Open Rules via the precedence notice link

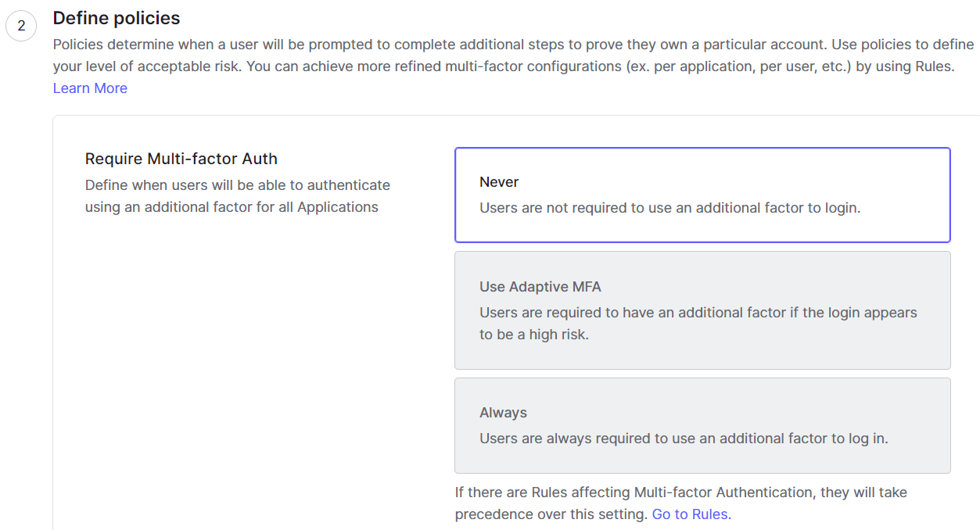[688, 514]
